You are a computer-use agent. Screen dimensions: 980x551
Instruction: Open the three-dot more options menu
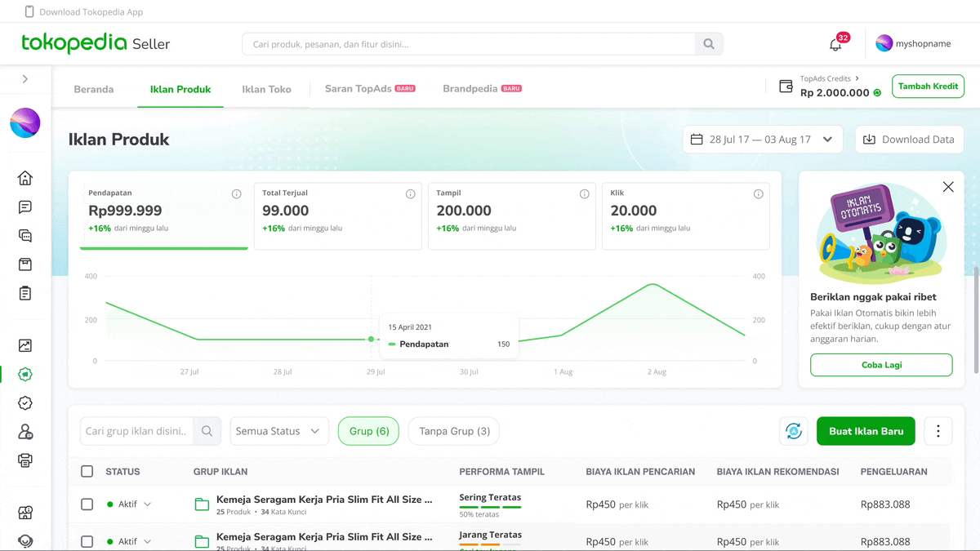pyautogui.click(x=938, y=431)
